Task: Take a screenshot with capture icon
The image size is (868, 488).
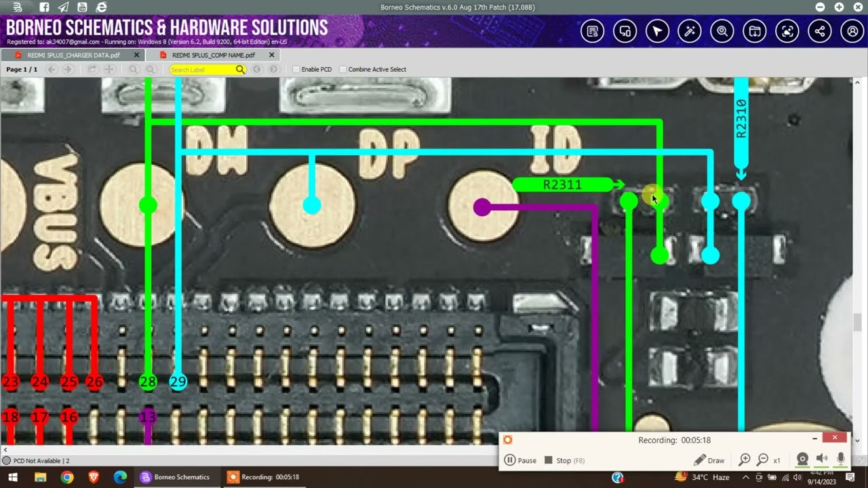Action: pos(787,31)
